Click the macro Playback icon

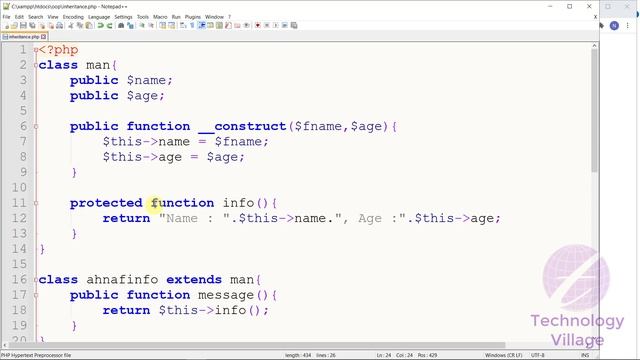click(276, 25)
